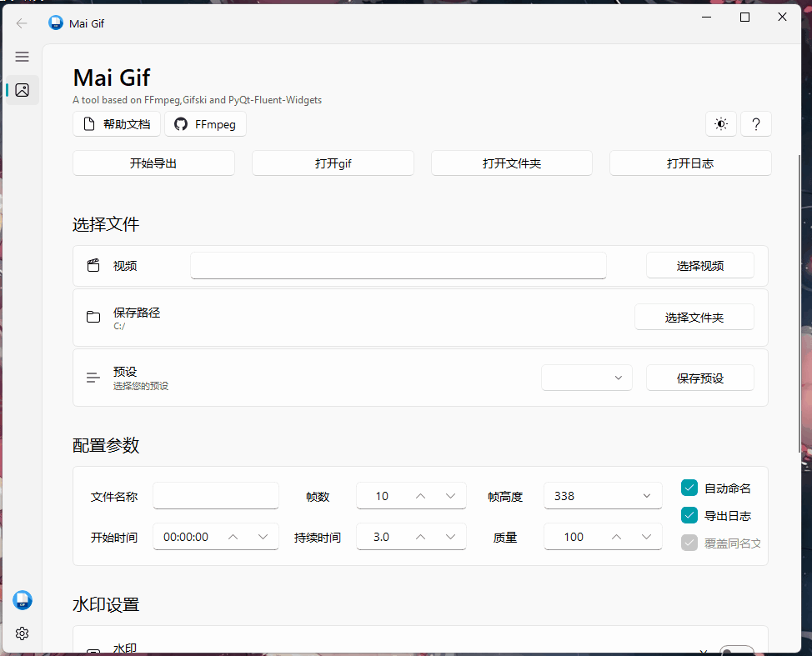Open the FFmpeg GitHub link button
This screenshot has width=812, height=656.
pyautogui.click(x=206, y=124)
